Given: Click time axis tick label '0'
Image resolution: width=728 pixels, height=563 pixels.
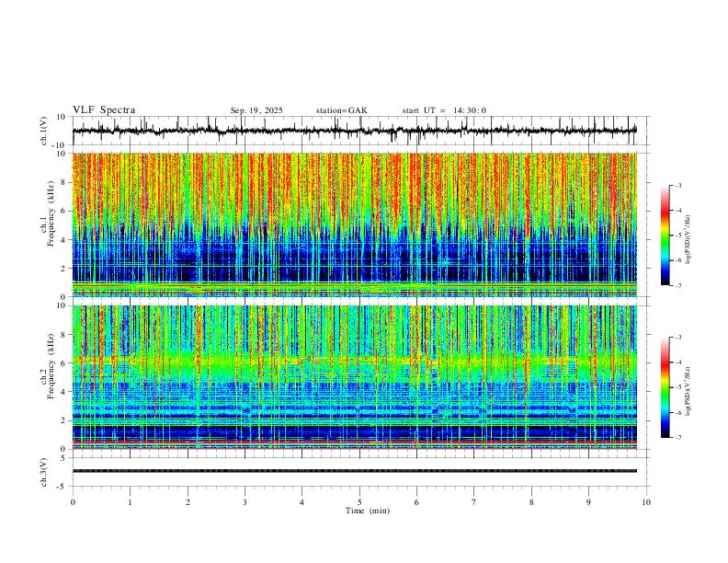Looking at the screenshot, I should point(73,502).
